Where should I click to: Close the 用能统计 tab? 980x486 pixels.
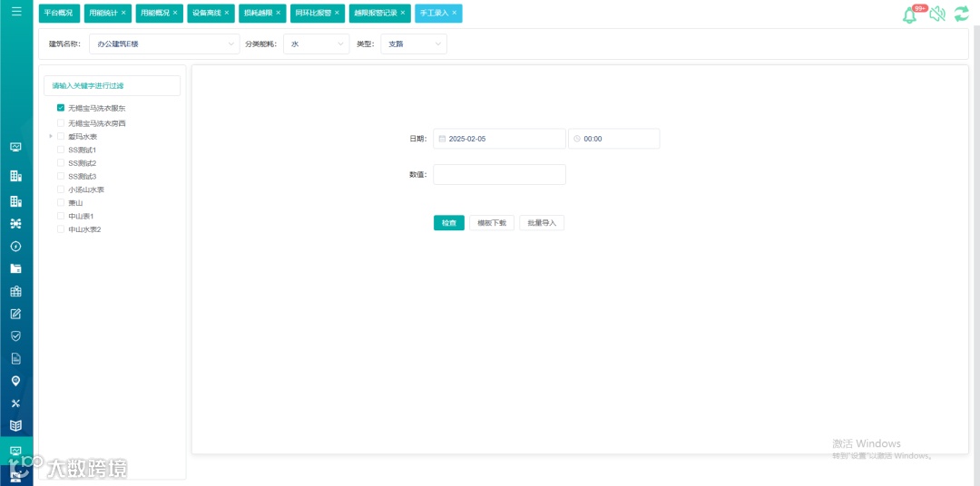click(x=123, y=13)
